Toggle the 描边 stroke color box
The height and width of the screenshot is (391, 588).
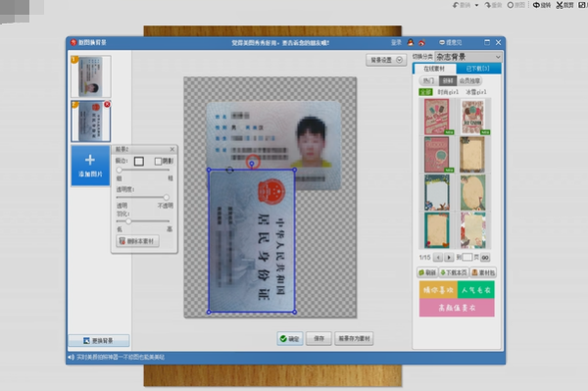pyautogui.click(x=139, y=161)
